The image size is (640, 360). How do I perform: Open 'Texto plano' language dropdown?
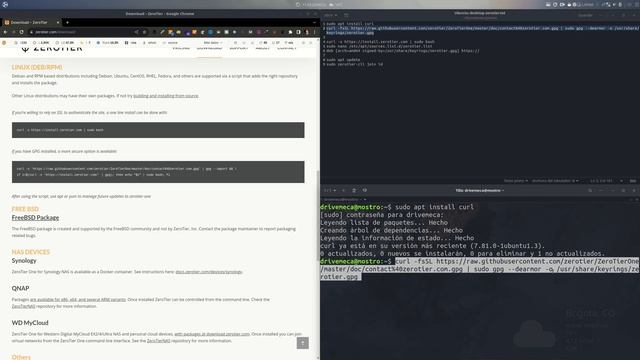pos(516,181)
